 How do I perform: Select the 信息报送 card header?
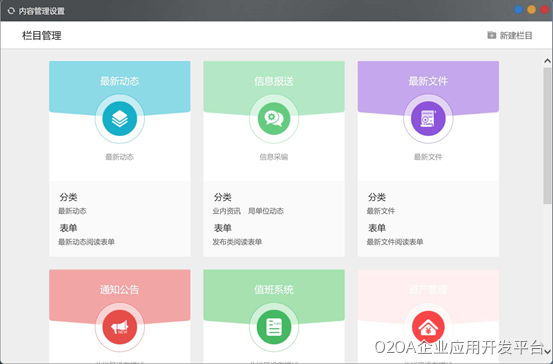tap(274, 81)
